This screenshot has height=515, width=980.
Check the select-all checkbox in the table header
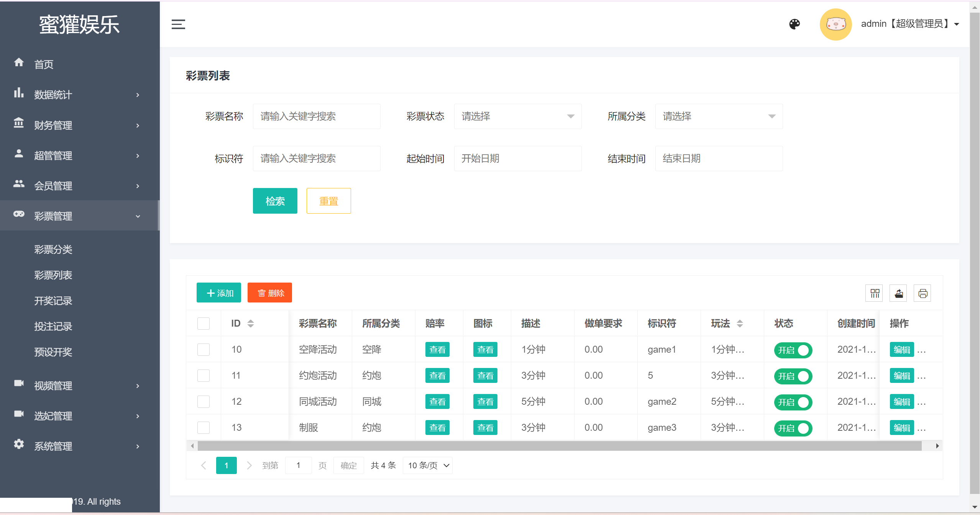204,324
